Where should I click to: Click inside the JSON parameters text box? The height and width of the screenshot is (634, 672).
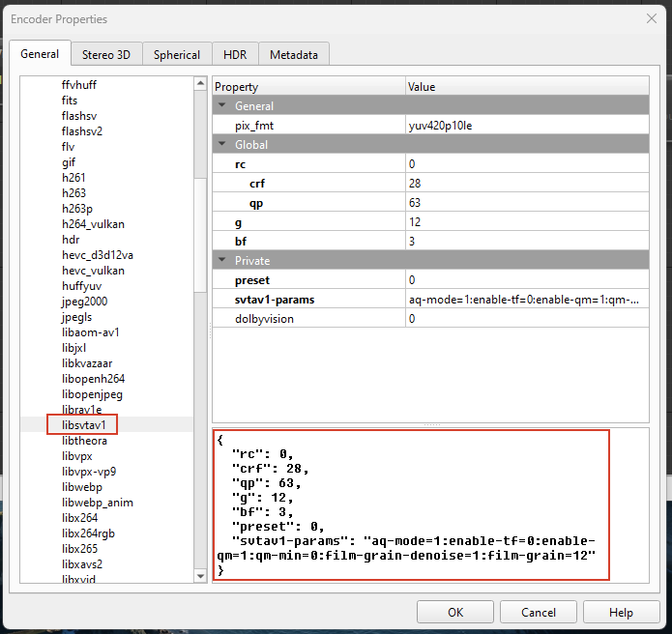(x=412, y=505)
